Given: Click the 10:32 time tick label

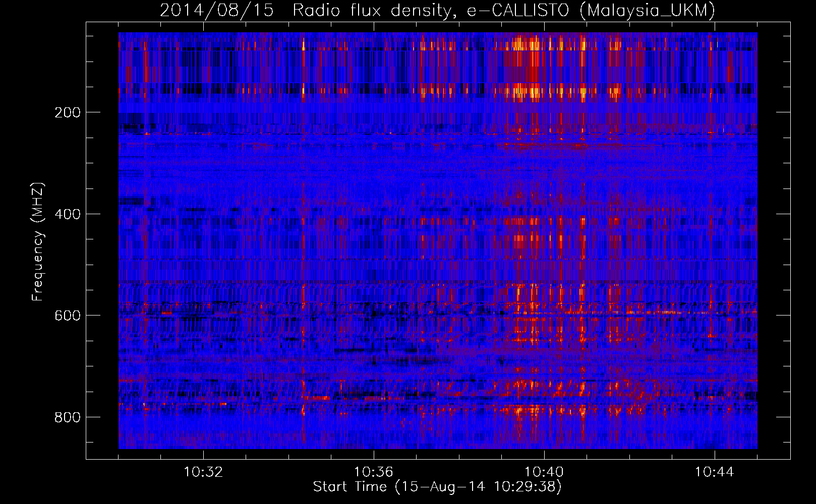Looking at the screenshot, I should pyautogui.click(x=203, y=472).
